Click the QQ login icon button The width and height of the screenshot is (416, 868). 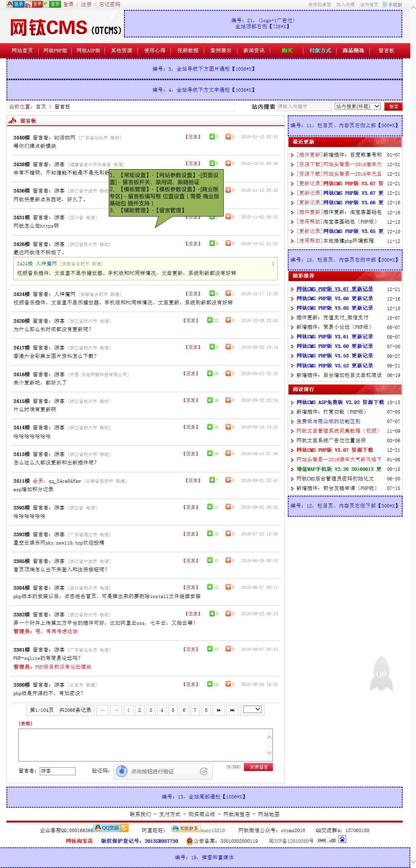(x=15, y=4)
